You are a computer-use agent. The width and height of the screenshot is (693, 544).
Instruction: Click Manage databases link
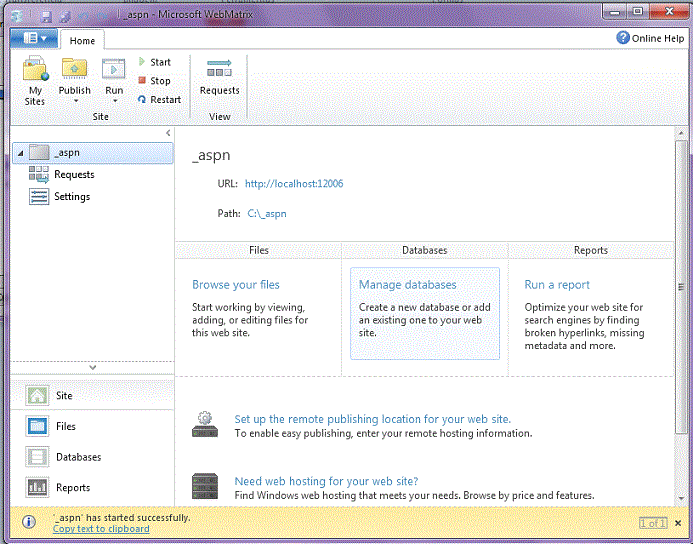coord(407,285)
